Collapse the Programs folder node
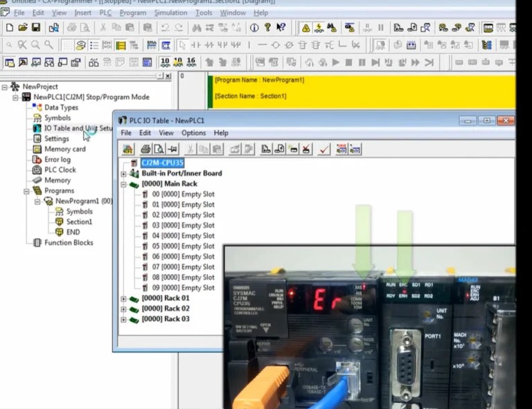The image size is (532, 409). pos(26,191)
